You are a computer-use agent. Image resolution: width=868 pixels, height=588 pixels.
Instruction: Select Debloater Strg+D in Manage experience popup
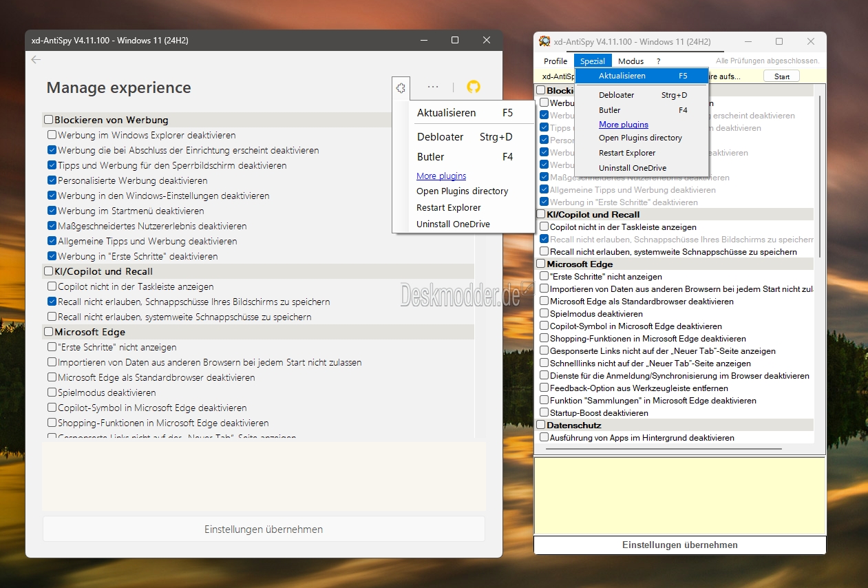(x=474, y=137)
